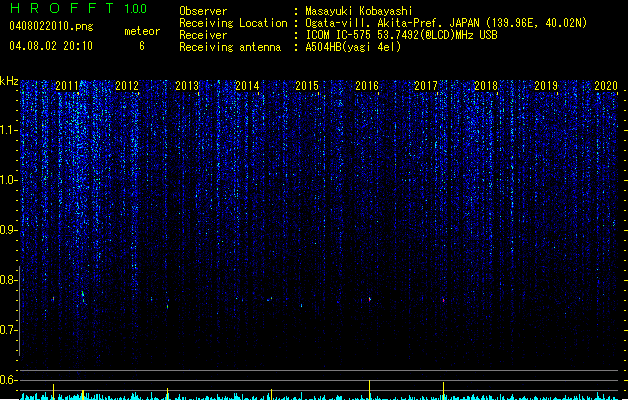Click the 2018 time axis label
Image resolution: width=629 pixels, height=400 pixels.
tap(486, 86)
